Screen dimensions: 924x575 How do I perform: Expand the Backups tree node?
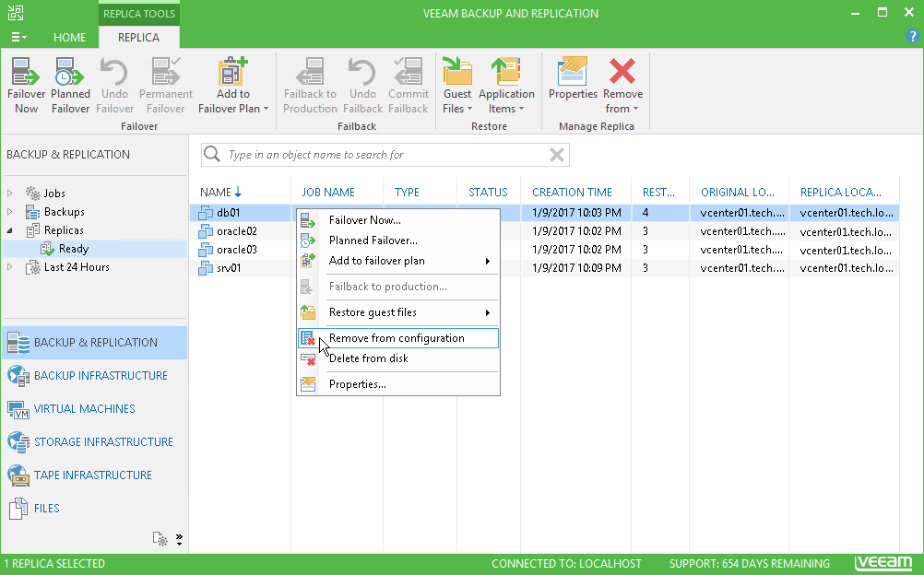pos(9,212)
